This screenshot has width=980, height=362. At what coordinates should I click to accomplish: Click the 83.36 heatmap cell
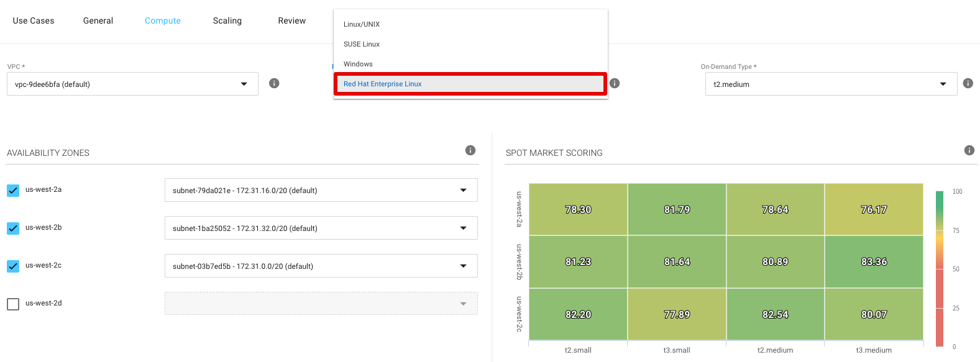874,262
